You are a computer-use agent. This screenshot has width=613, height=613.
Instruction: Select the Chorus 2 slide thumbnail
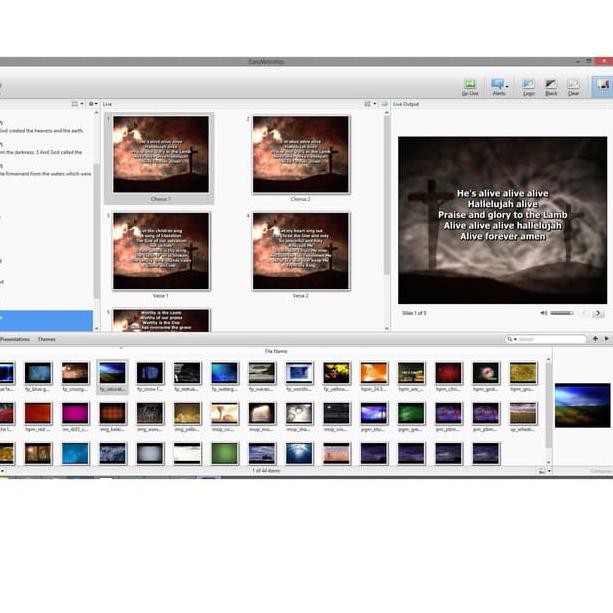[300, 153]
